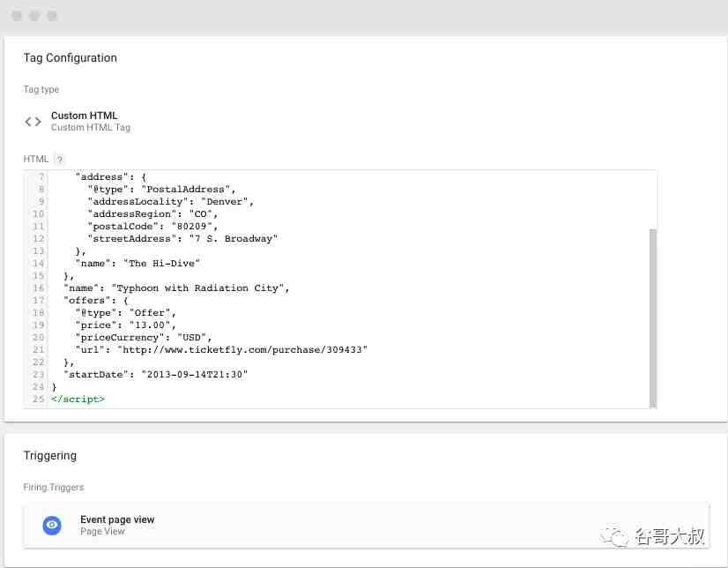This screenshot has height=568, width=728.
Task: Open the Event page view trigger
Action: pyautogui.click(x=366, y=526)
